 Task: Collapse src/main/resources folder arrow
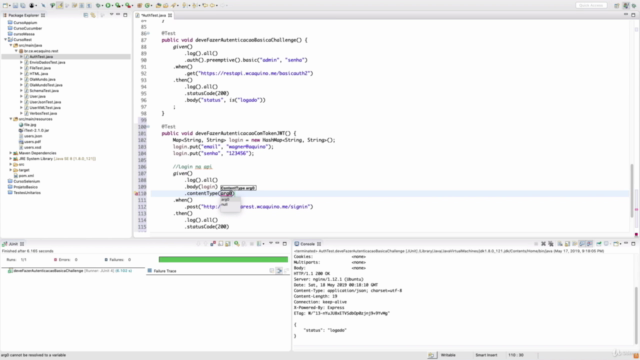(11, 119)
